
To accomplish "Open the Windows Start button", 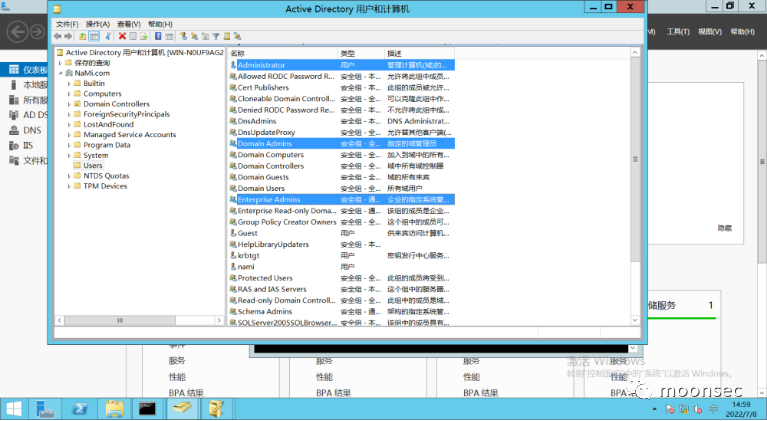I will coord(14,409).
